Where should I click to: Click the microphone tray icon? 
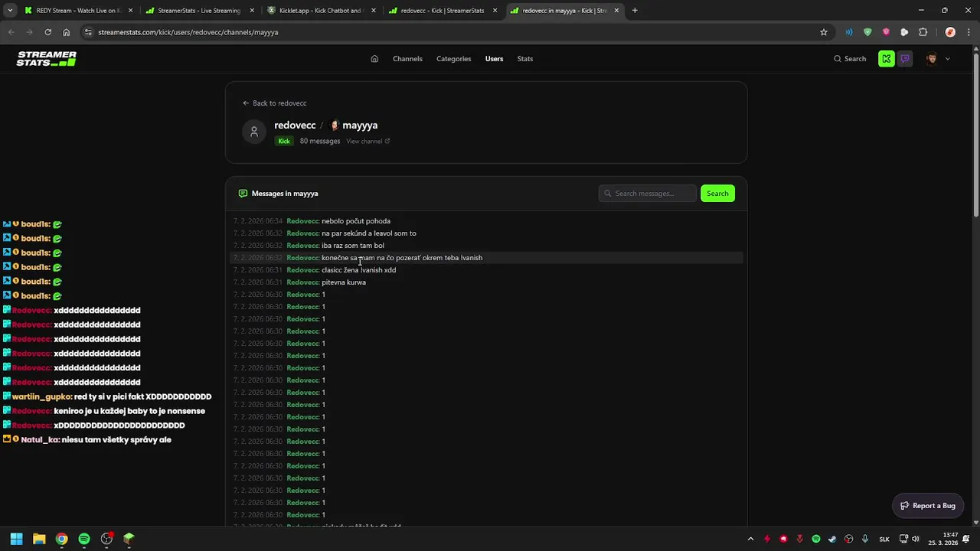tap(865, 540)
